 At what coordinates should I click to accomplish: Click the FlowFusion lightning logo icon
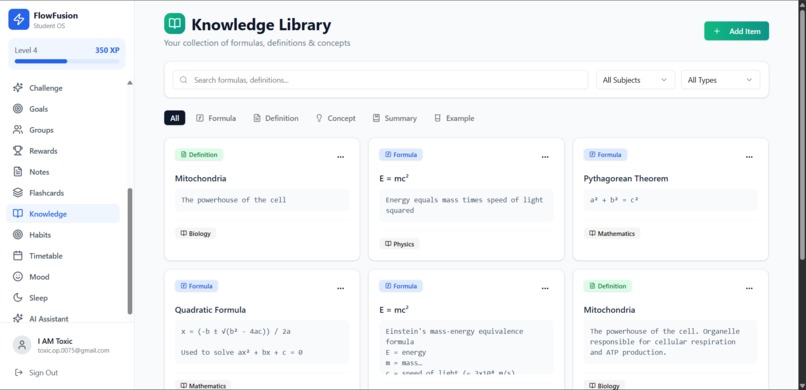tap(19, 19)
